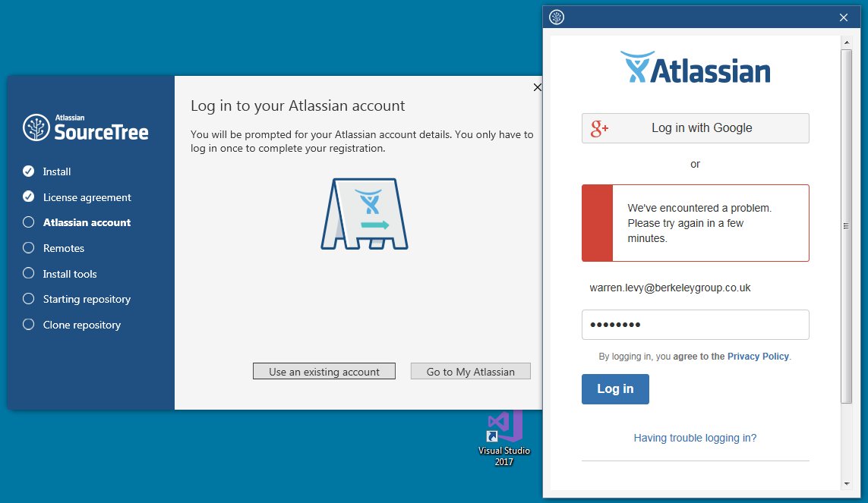Click the Install step checkmark icon
This screenshot has height=503, width=868.
tap(28, 171)
